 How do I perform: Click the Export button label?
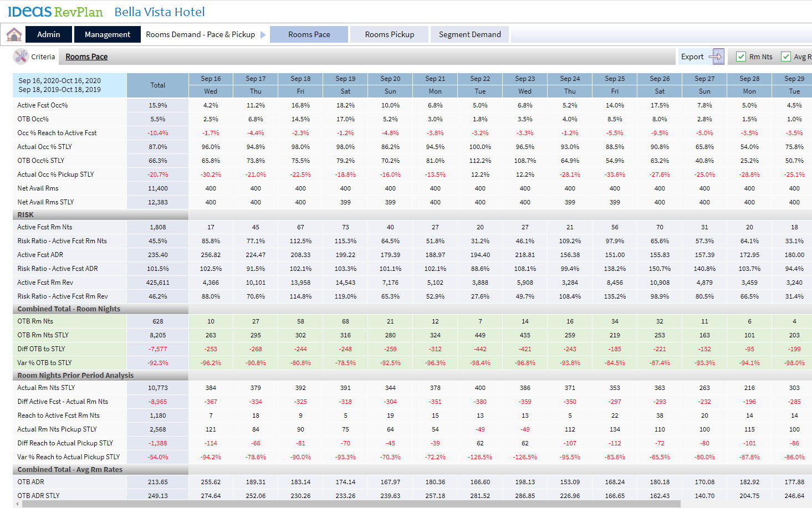tap(692, 57)
